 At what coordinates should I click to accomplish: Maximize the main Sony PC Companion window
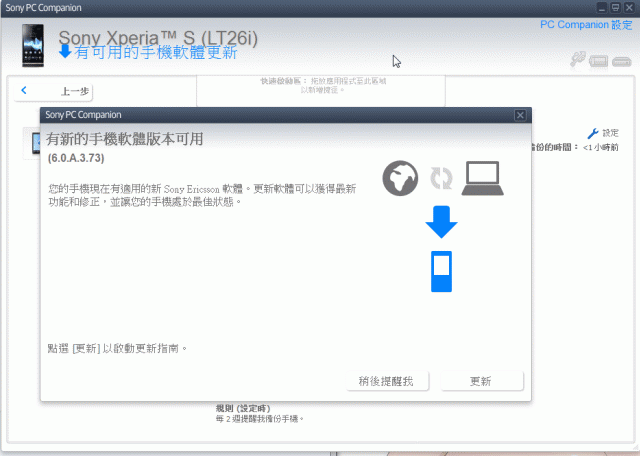click(x=615, y=8)
